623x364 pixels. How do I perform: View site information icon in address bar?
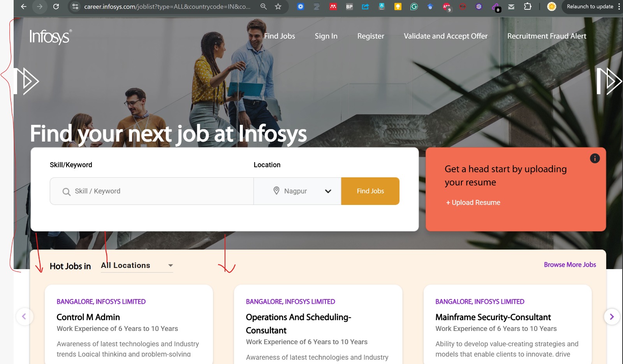click(x=76, y=7)
